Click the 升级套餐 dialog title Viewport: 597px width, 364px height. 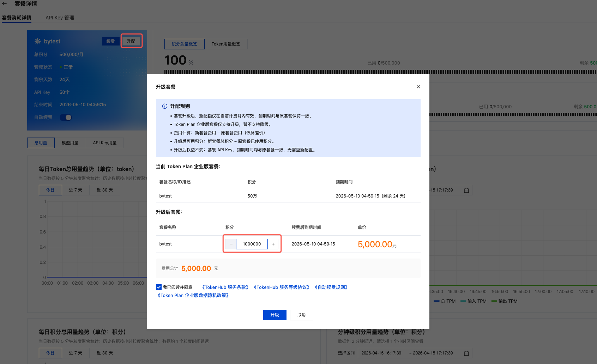[166, 87]
